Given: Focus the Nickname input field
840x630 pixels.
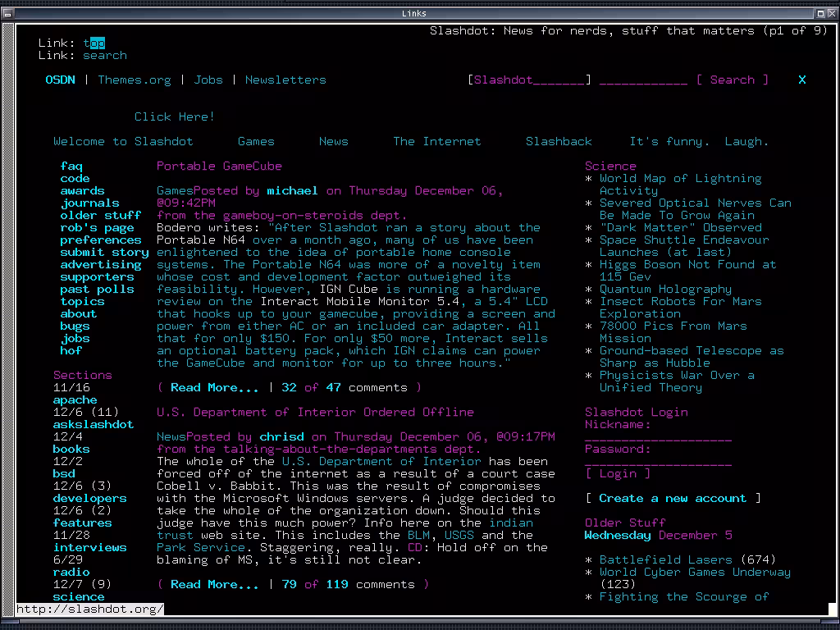Looking at the screenshot, I should click(x=658, y=437).
